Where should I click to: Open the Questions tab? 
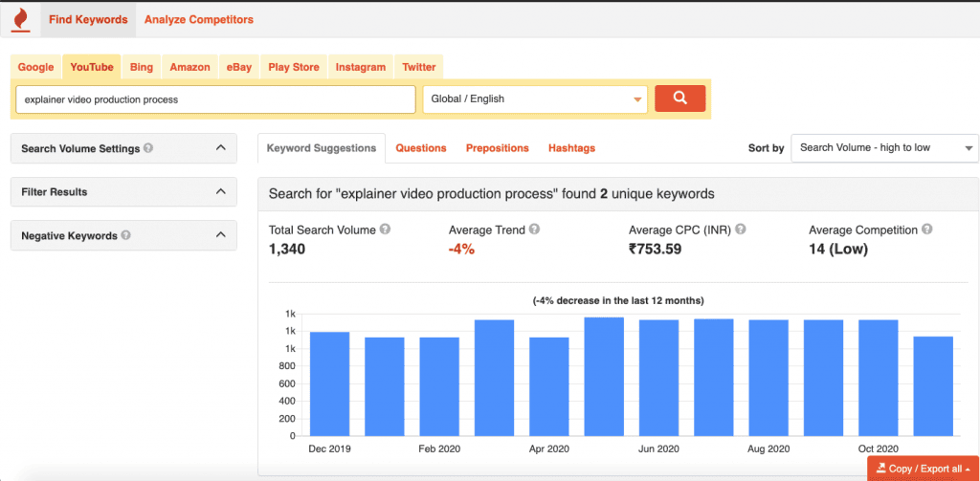tap(421, 148)
